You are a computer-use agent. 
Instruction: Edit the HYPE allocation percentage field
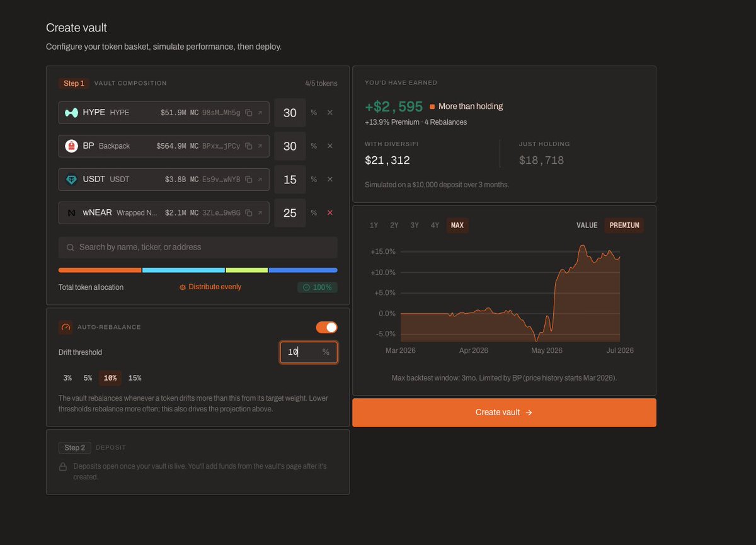click(x=290, y=113)
